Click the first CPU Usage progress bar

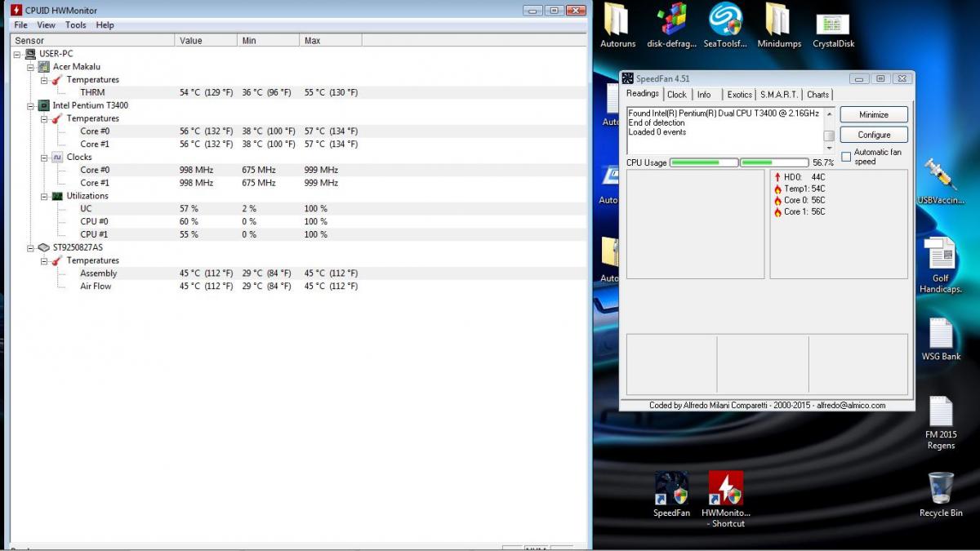704,162
